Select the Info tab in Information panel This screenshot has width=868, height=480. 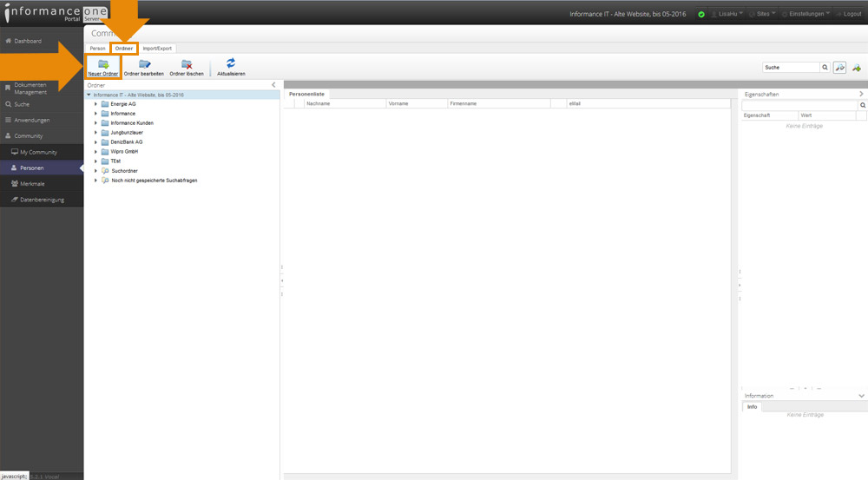point(753,407)
